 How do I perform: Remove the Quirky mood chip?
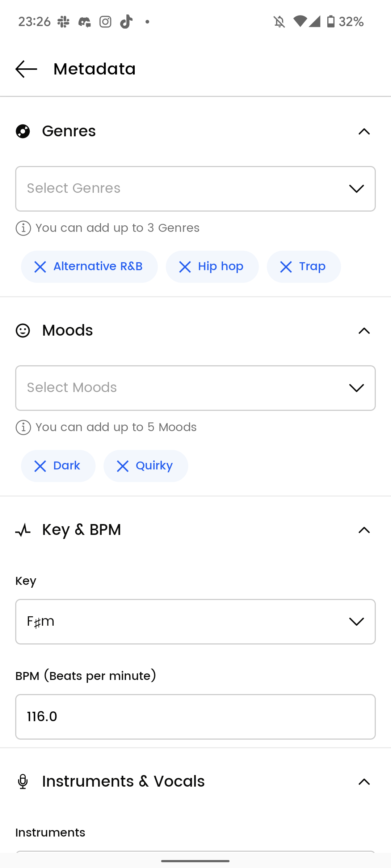122,466
